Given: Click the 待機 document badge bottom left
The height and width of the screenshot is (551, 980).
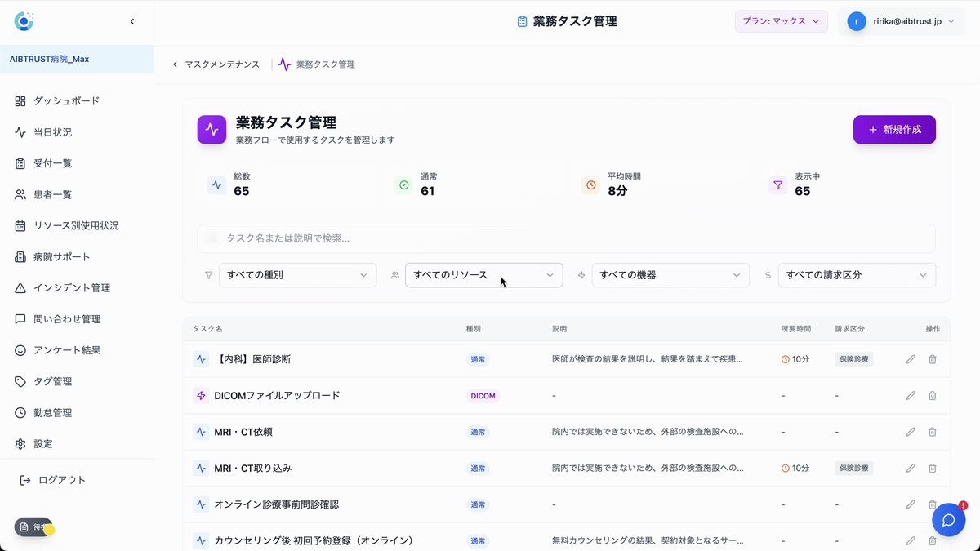Looking at the screenshot, I should (33, 527).
